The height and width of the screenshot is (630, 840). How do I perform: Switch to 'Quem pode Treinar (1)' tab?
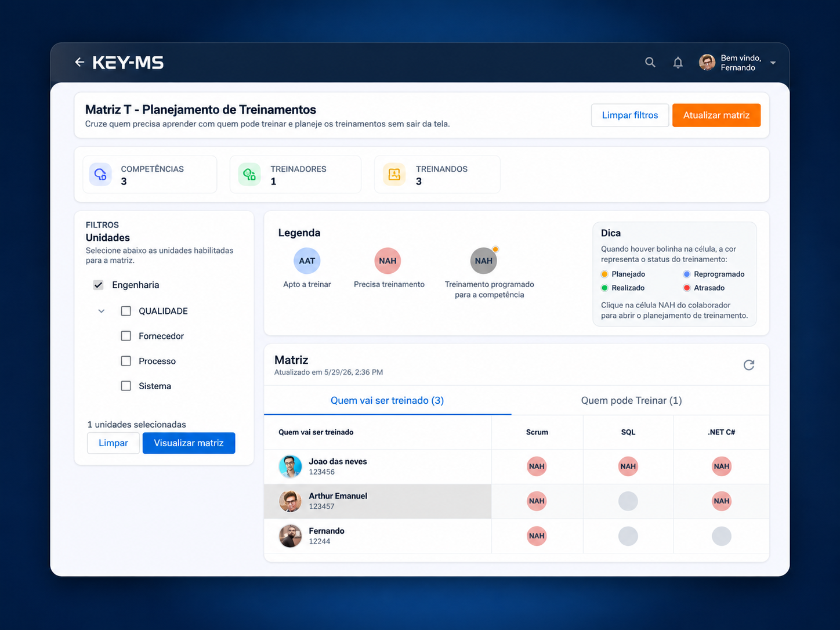(631, 400)
